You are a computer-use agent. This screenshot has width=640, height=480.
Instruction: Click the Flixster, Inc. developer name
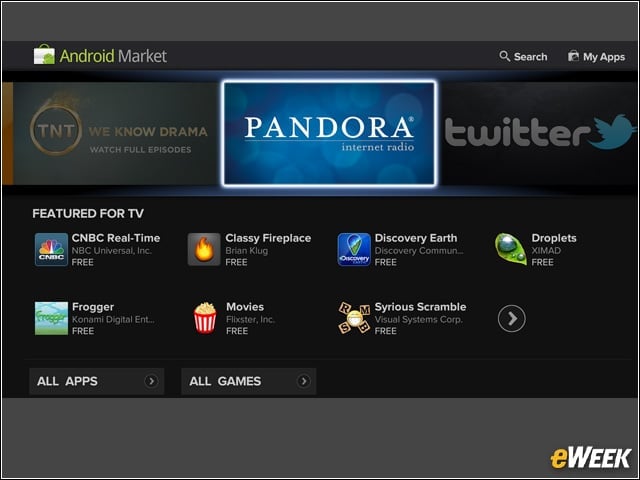click(x=251, y=320)
